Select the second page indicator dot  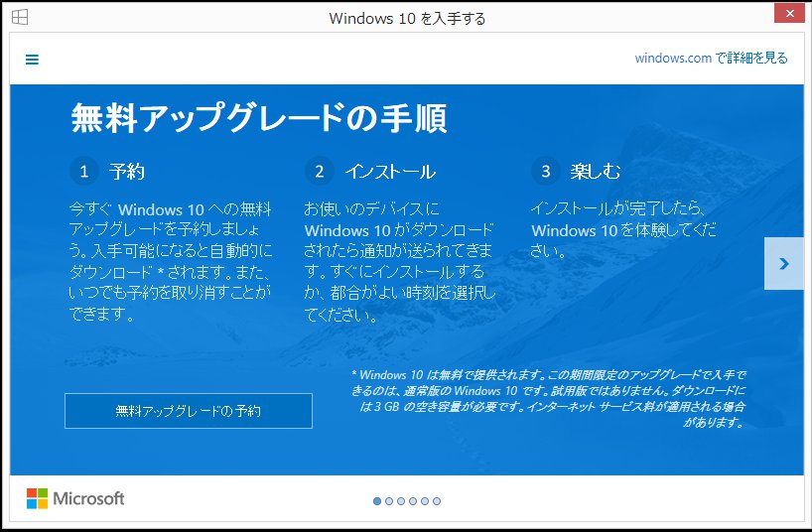389,501
